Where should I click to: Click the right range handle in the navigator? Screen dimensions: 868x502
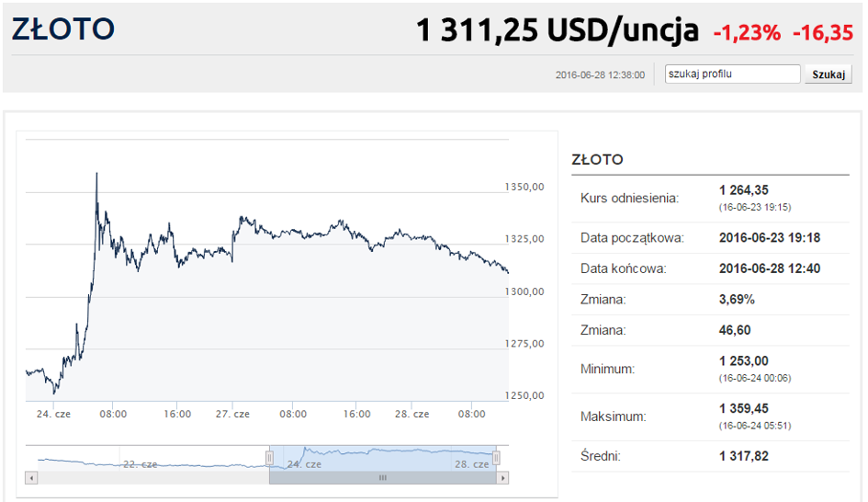497,458
